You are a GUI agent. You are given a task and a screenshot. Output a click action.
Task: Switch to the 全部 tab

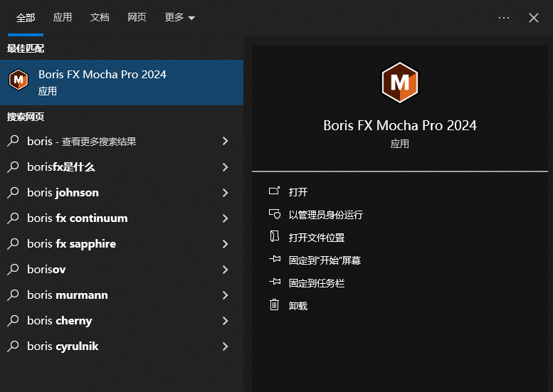tap(26, 17)
